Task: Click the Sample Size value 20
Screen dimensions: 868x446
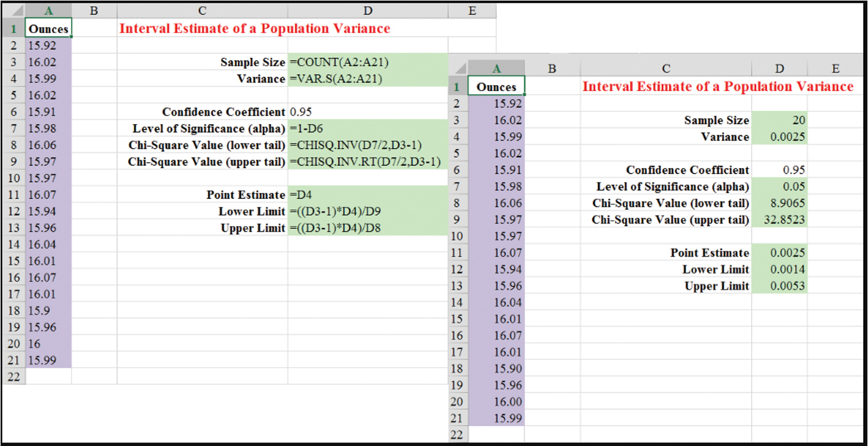Action: pos(779,121)
